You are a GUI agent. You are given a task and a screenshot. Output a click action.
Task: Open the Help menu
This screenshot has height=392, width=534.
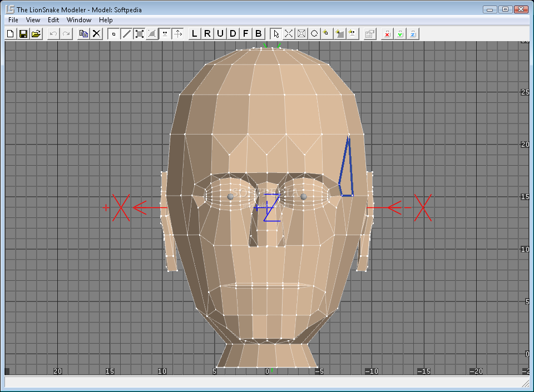tap(106, 20)
